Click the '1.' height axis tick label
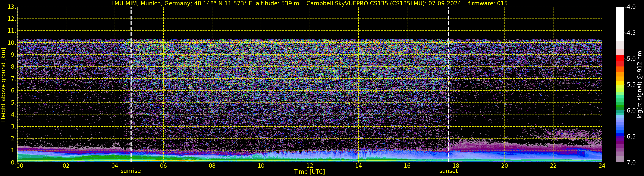This screenshot has width=644, height=176. coord(13,151)
